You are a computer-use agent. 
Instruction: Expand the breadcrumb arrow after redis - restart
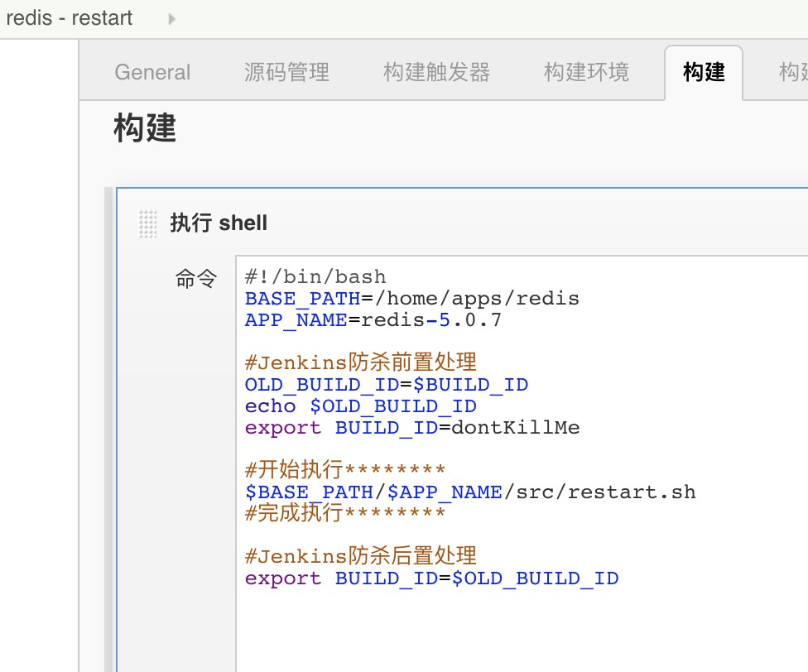pyautogui.click(x=171, y=19)
